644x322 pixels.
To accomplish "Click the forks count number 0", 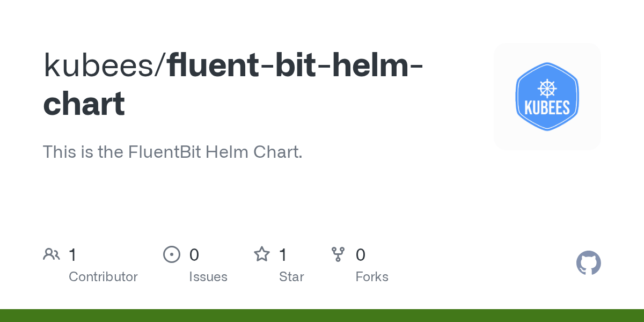I will tap(361, 255).
